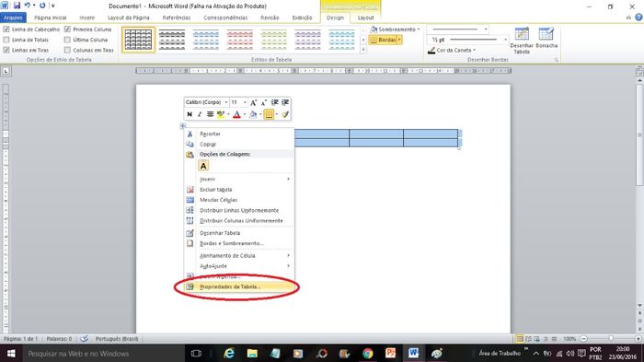644x362 pixels.
Task: Click the Bold N icon in mini toolbar
Action: 190,114
